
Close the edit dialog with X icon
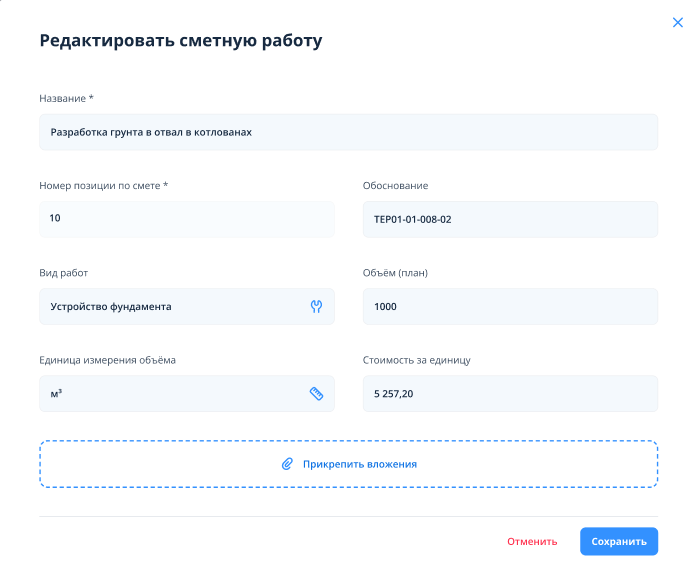click(x=677, y=23)
